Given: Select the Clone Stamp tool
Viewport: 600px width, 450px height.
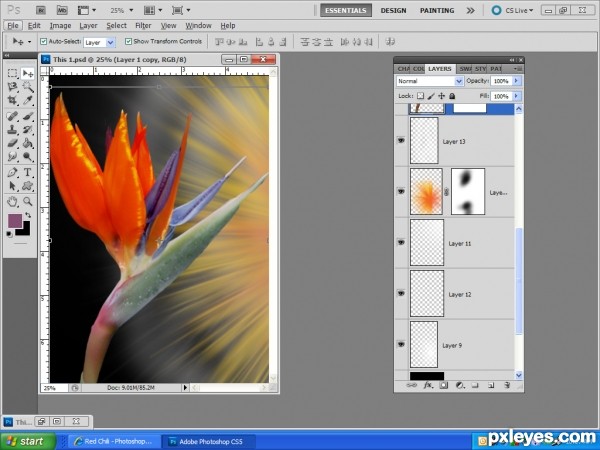Looking at the screenshot, I should [x=13, y=130].
